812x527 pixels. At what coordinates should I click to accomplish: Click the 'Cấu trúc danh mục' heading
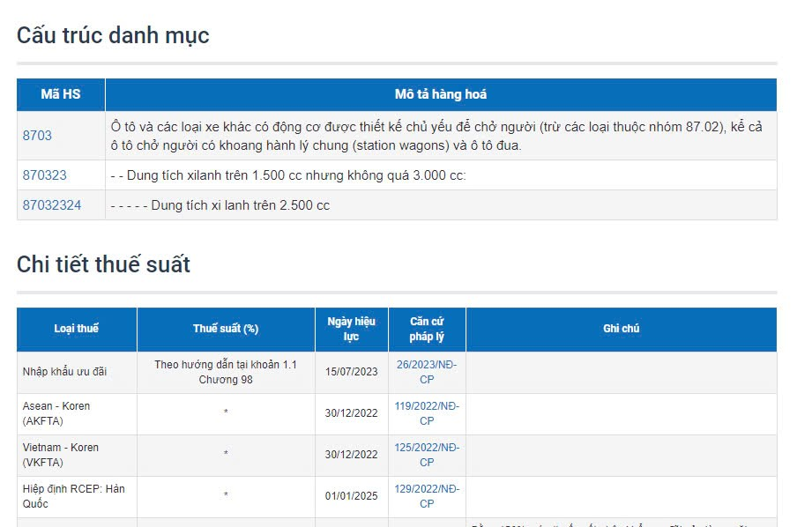[x=113, y=35]
